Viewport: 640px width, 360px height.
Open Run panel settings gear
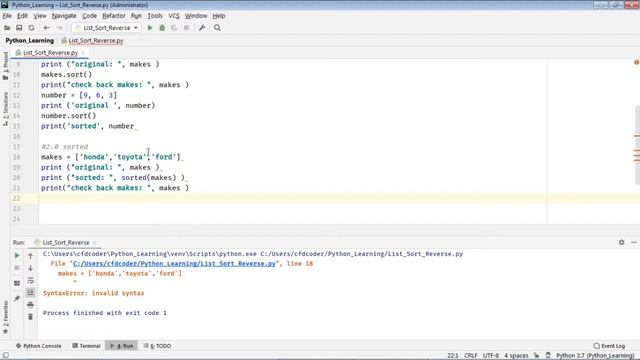(621, 242)
